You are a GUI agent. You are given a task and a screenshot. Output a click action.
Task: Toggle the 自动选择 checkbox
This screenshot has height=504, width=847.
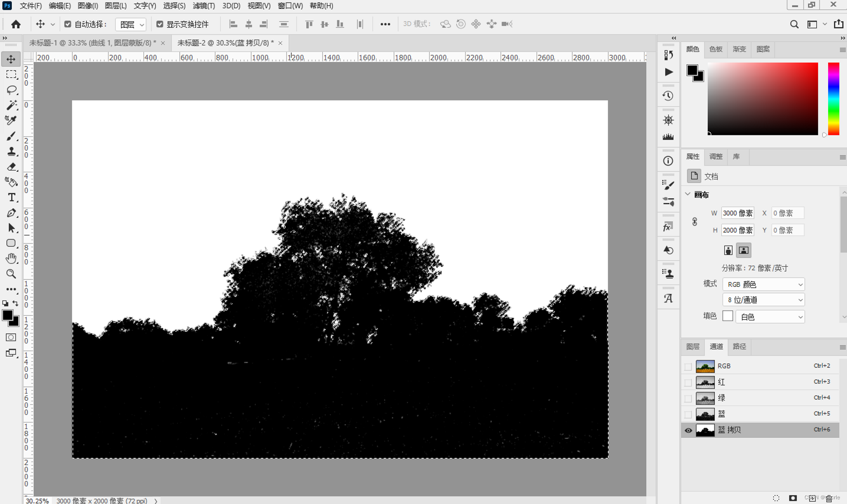68,24
